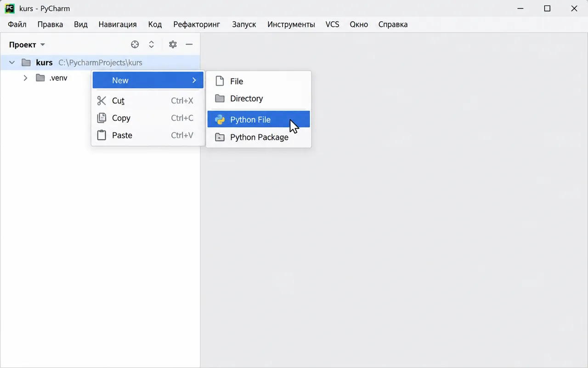Image resolution: width=588 pixels, height=368 pixels.
Task: Open the Окно menu
Action: [x=359, y=24]
